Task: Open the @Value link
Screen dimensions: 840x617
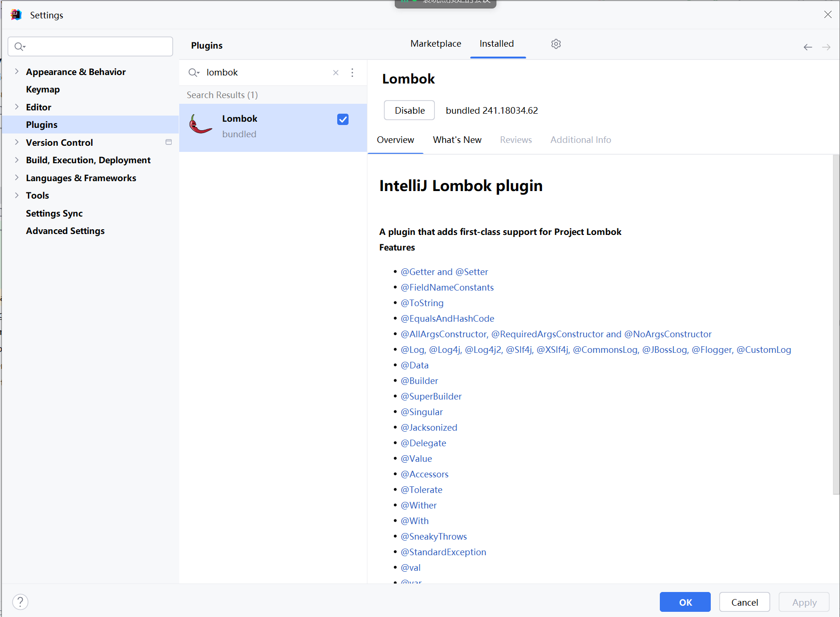Action: tap(416, 459)
